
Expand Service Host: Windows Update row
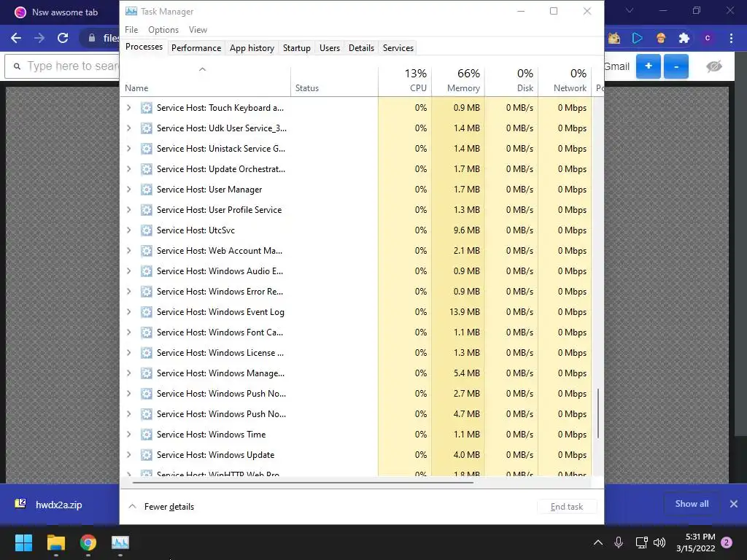(128, 455)
